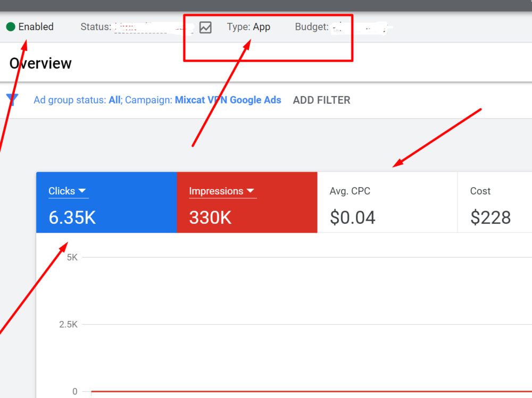Image resolution: width=532 pixels, height=398 pixels.
Task: Click the Status label
Action: point(96,27)
